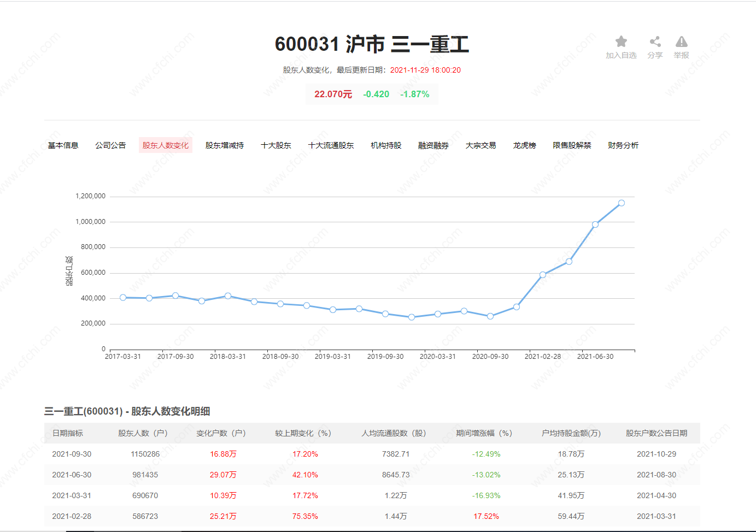Screen dimensions: 756x532
Task: Click the warning triangle report icon
Action: 681,42
